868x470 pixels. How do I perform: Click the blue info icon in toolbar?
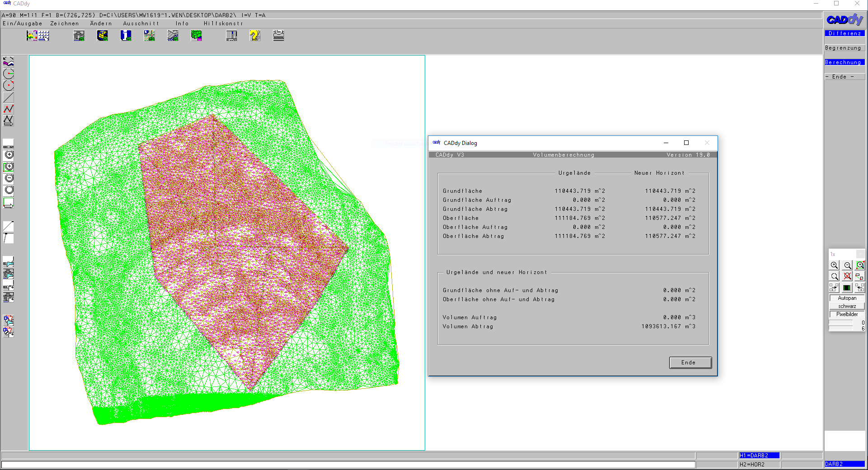point(126,36)
